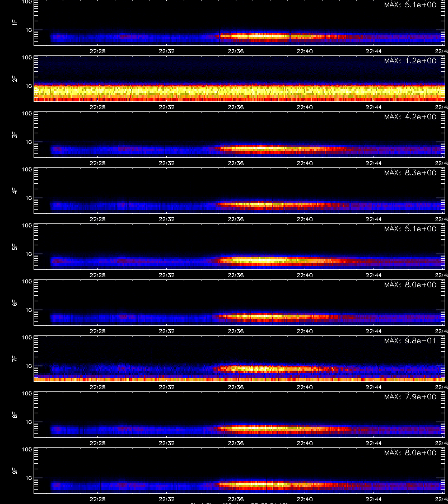Click the 22:28 tick label of panel 4F
Screen dimensions: 448x504
pyautogui.click(x=97, y=219)
